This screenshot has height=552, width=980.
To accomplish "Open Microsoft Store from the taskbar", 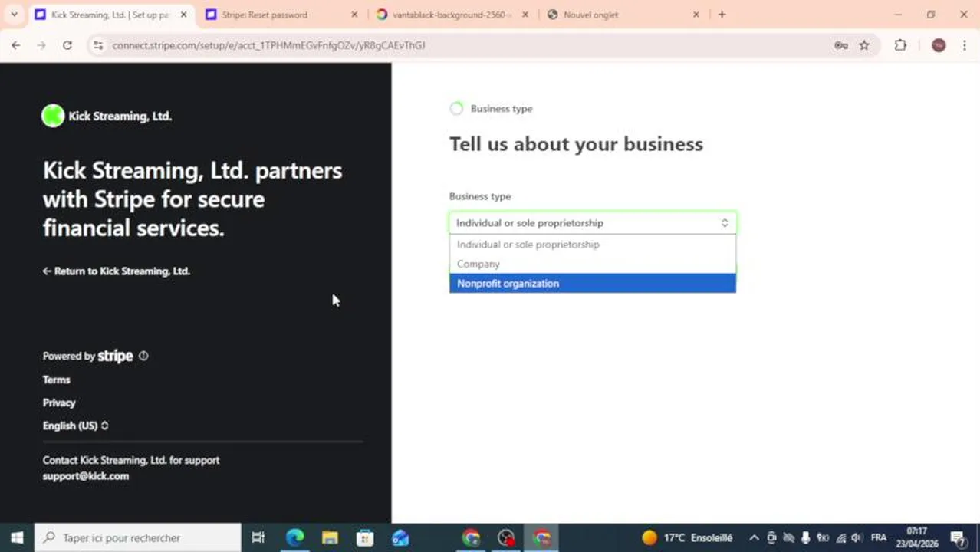I will pyautogui.click(x=365, y=537).
